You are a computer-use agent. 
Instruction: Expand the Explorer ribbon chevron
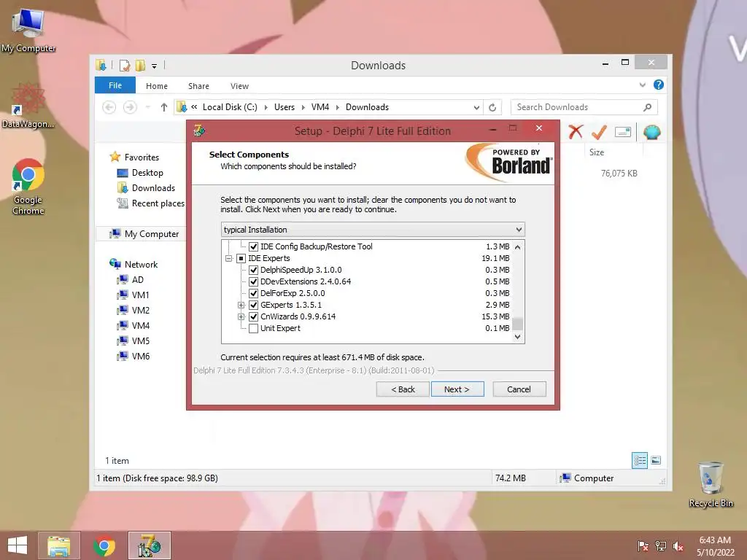[642, 85]
